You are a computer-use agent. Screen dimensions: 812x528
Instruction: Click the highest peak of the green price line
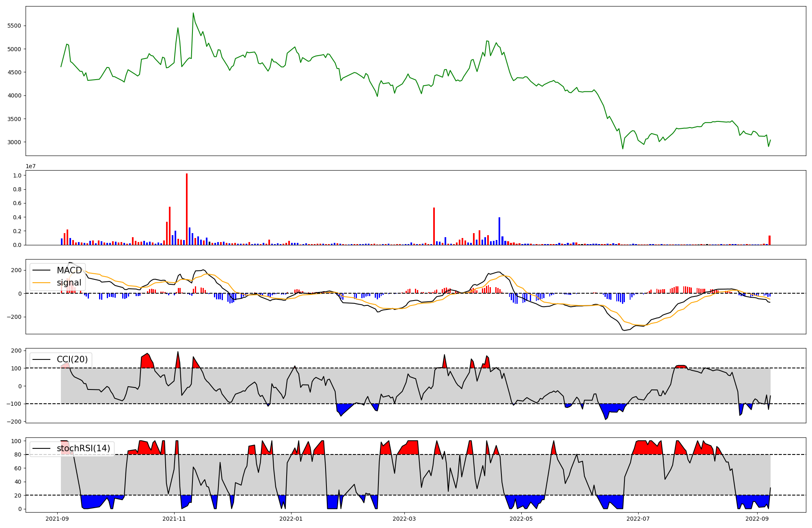(193, 13)
